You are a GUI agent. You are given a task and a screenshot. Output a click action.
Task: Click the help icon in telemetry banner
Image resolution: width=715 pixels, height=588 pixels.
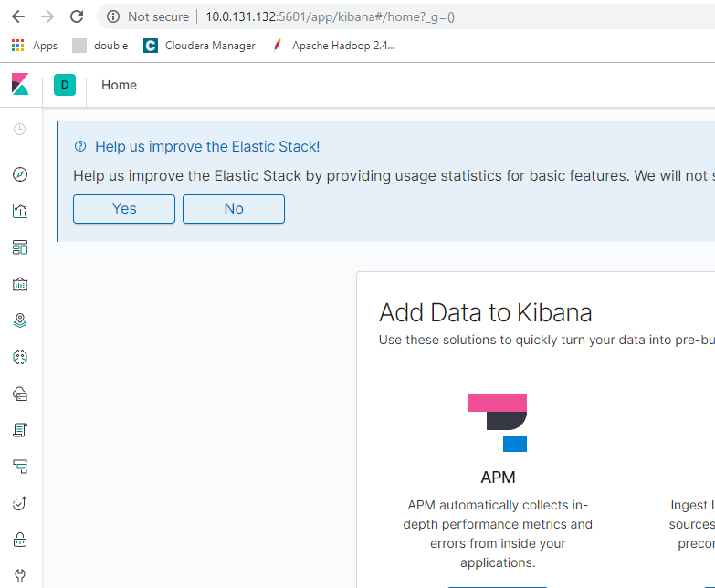(80, 146)
